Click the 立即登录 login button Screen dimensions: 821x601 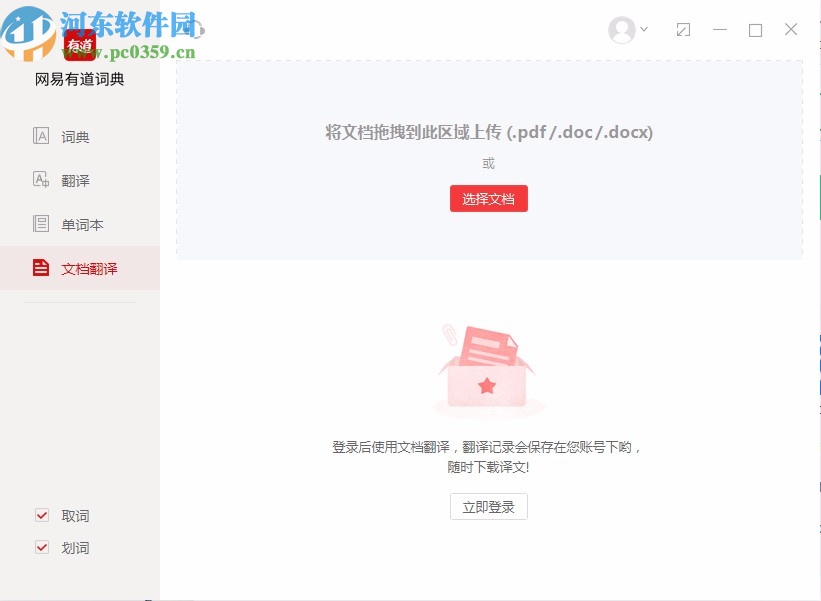click(x=488, y=506)
